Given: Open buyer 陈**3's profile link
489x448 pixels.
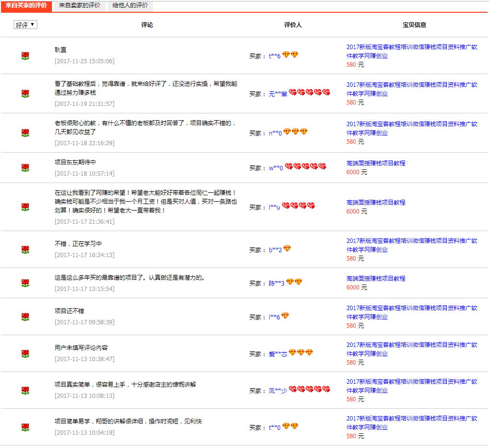Looking at the screenshot, I should (x=277, y=284).
